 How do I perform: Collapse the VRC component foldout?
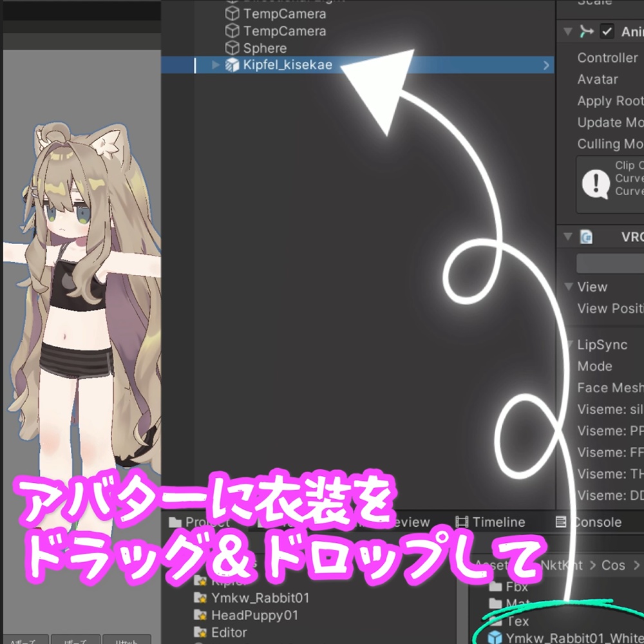[568, 236]
